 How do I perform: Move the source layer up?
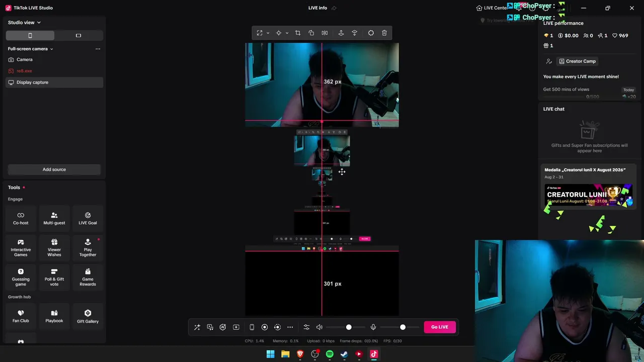(341, 33)
